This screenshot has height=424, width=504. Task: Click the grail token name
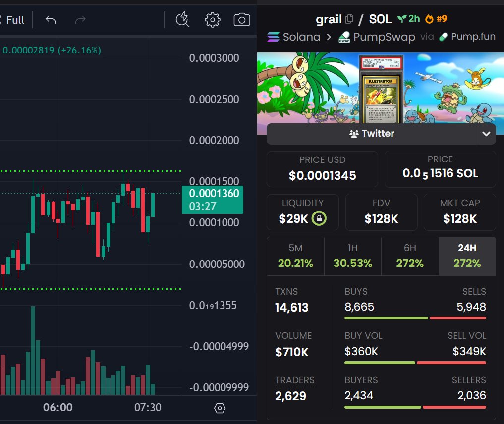[329, 20]
